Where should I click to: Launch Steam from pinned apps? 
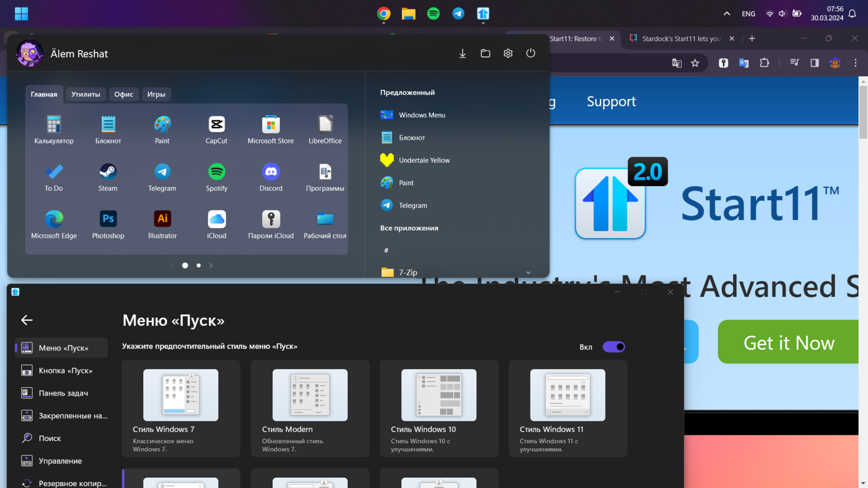click(x=108, y=177)
